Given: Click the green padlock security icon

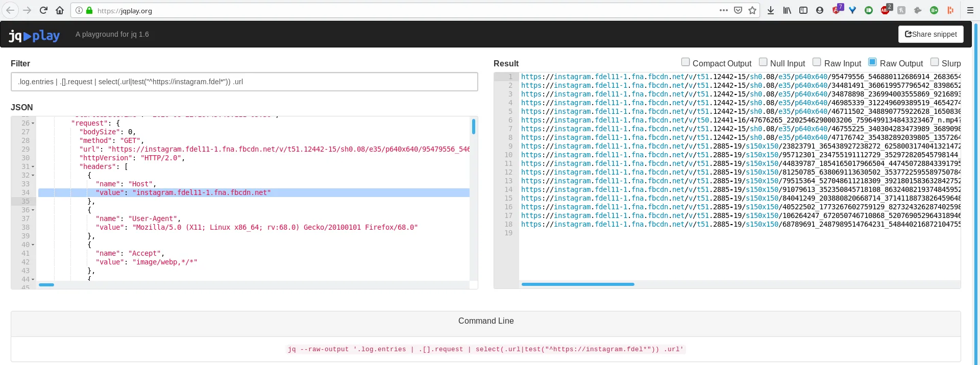Looking at the screenshot, I should [x=89, y=10].
